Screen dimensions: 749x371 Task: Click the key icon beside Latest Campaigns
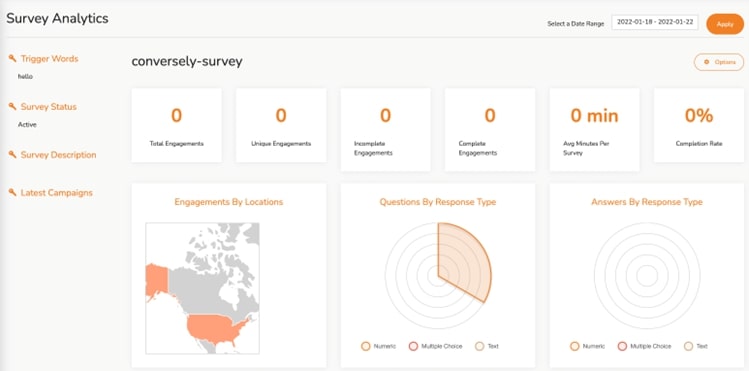(x=12, y=192)
